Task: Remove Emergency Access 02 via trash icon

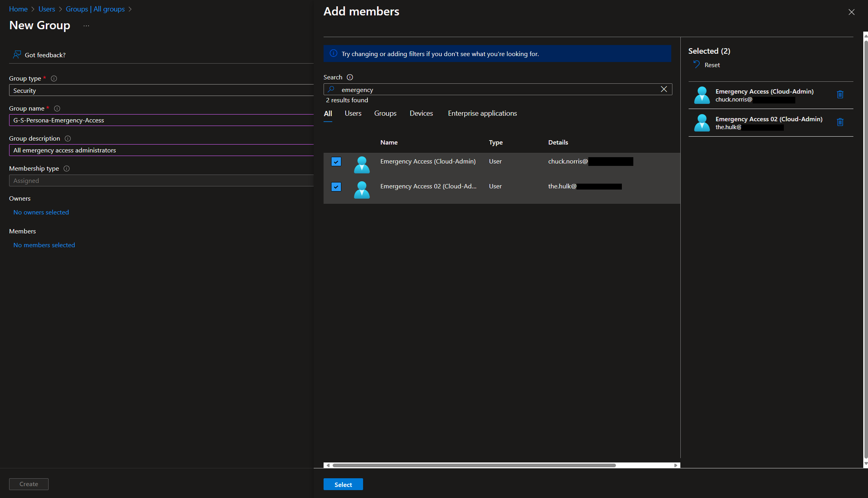Action: click(840, 122)
